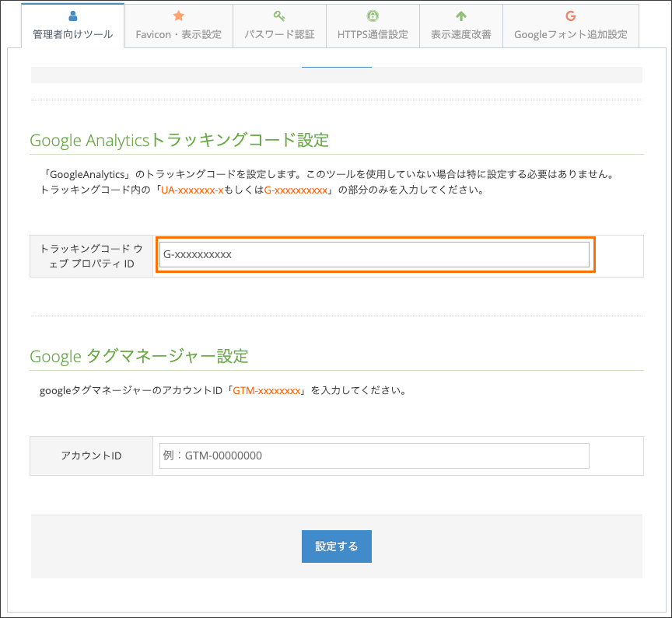
Task: Click the 設定する button
Action: point(337,546)
